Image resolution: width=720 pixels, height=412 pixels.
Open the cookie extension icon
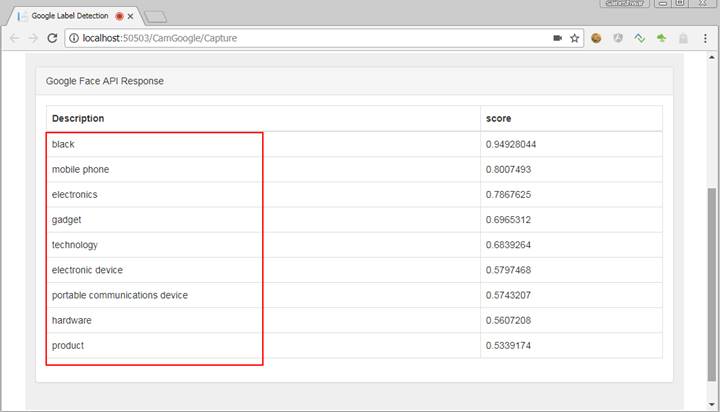[x=596, y=38]
